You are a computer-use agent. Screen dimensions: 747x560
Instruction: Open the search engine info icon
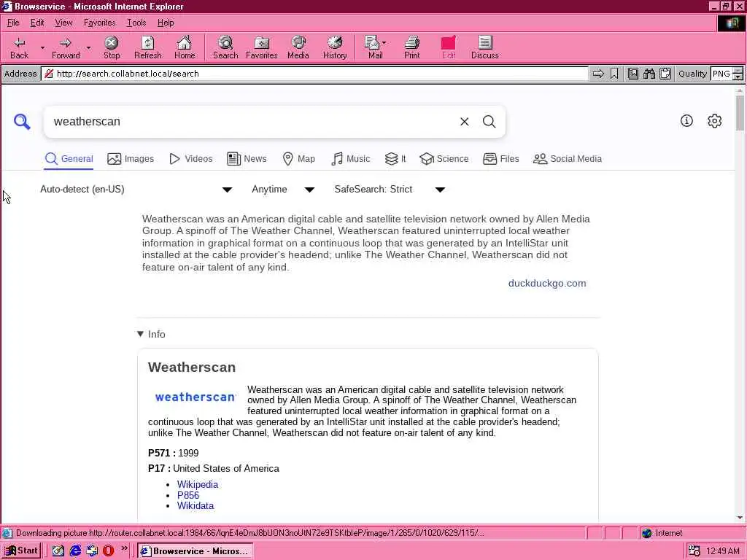686,121
